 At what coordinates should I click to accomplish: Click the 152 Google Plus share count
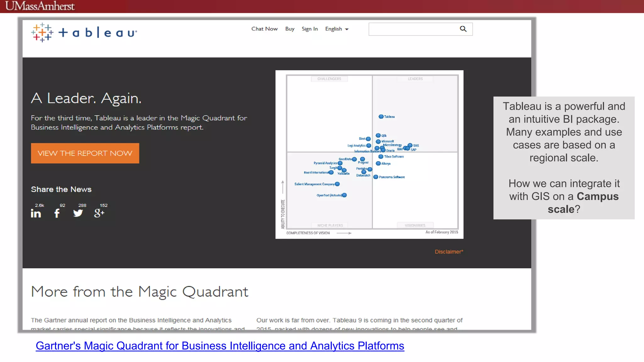104,205
